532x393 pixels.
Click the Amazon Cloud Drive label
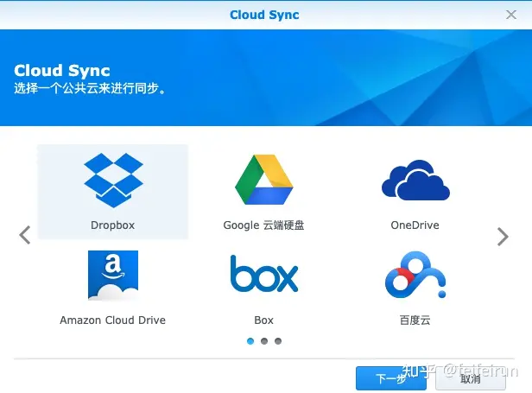tap(112, 320)
